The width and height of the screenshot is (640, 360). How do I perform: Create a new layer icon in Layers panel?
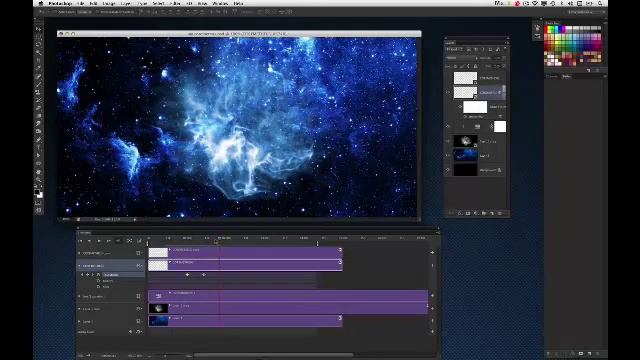click(492, 213)
